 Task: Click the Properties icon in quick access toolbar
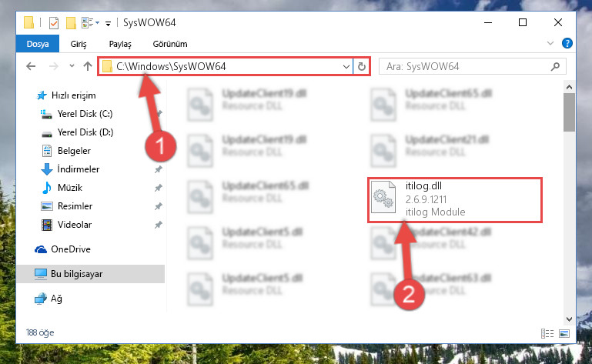coord(54,23)
